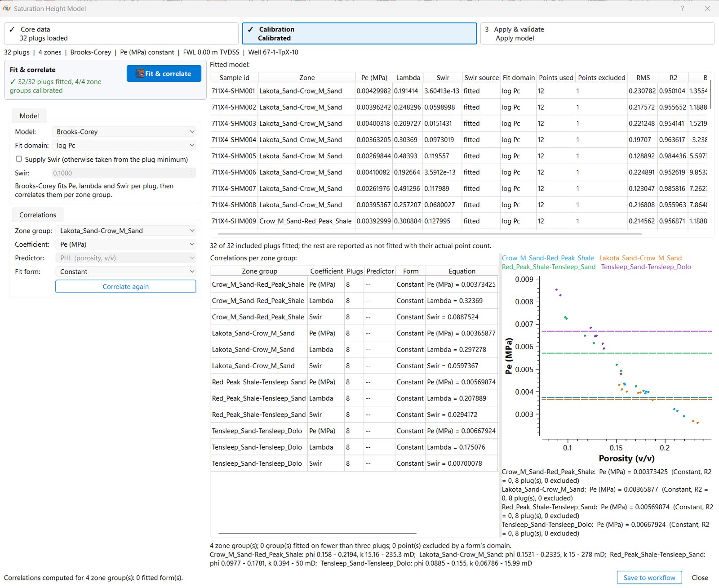719x588 pixels.
Task: Click horizontal scrollbar of fitted model table
Action: point(430,234)
